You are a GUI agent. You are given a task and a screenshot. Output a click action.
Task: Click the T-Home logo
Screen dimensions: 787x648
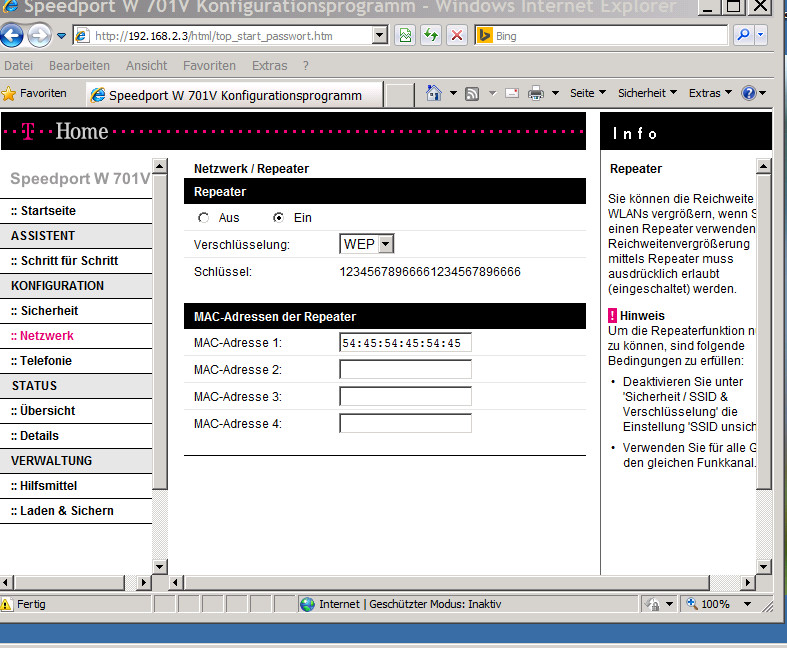(65, 132)
